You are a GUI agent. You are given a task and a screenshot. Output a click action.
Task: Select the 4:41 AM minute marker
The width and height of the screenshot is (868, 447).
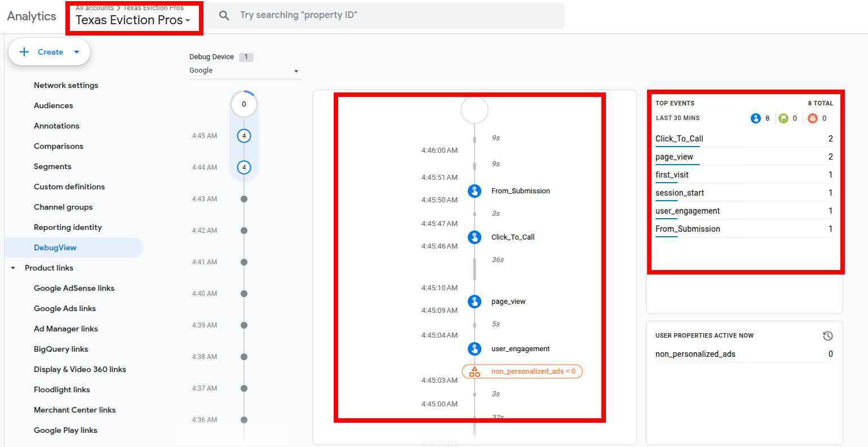click(244, 262)
